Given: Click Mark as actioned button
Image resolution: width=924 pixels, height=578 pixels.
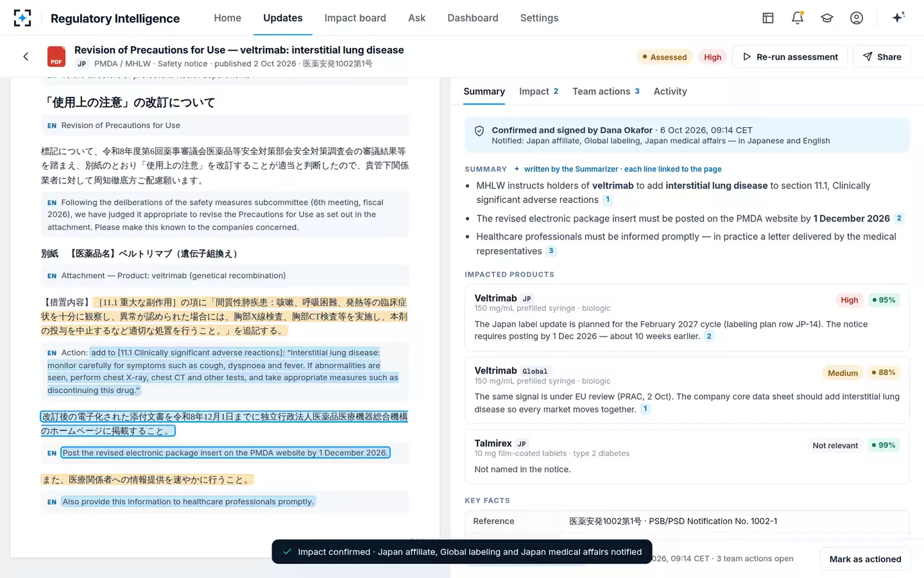Looking at the screenshot, I should point(865,559).
